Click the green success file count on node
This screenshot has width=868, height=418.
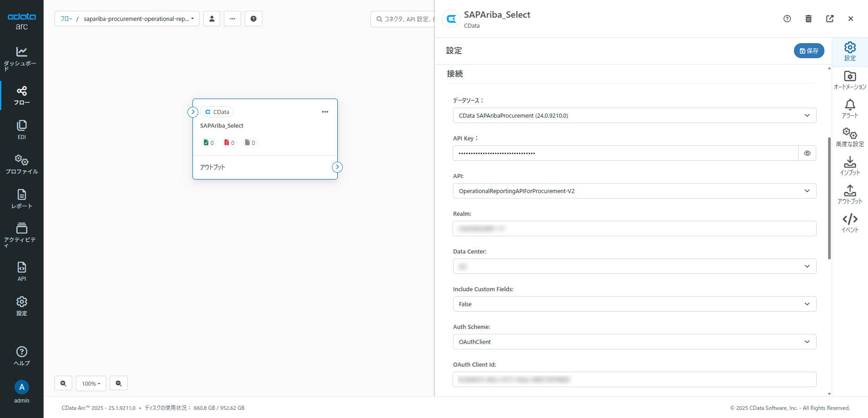[x=208, y=143]
